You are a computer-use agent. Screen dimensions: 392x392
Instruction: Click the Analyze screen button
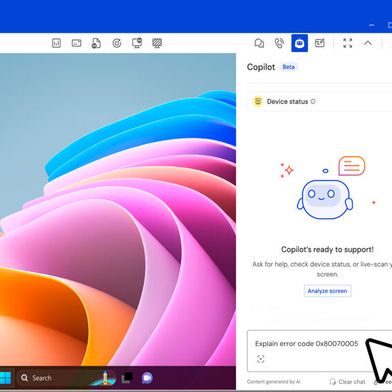(327, 291)
